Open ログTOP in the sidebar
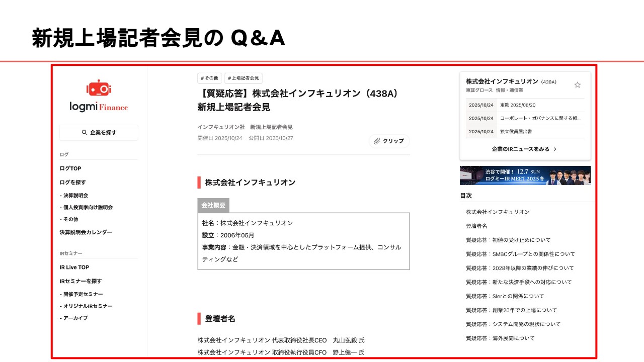 [x=70, y=168]
